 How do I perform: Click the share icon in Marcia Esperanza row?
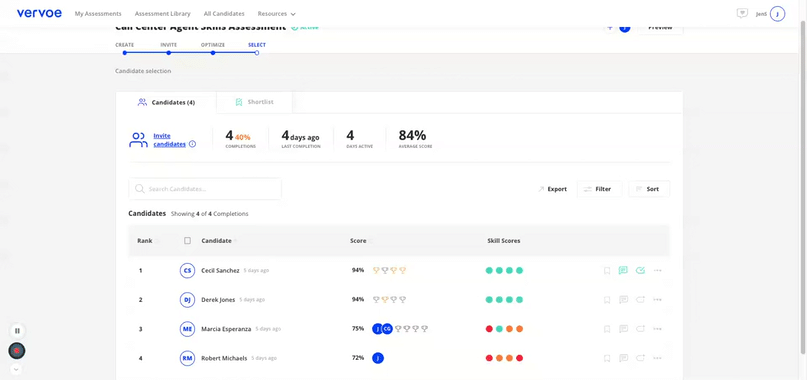(640, 329)
